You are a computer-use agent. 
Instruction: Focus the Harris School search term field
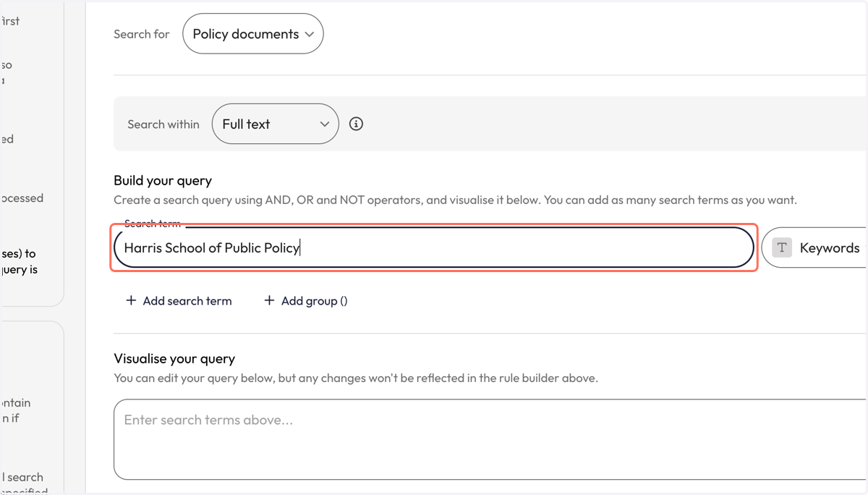point(434,247)
